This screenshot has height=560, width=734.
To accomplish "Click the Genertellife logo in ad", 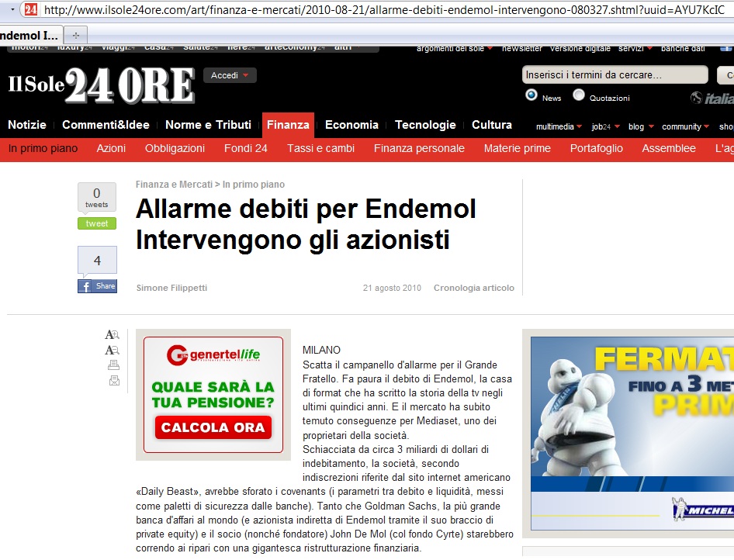I will coord(213,355).
